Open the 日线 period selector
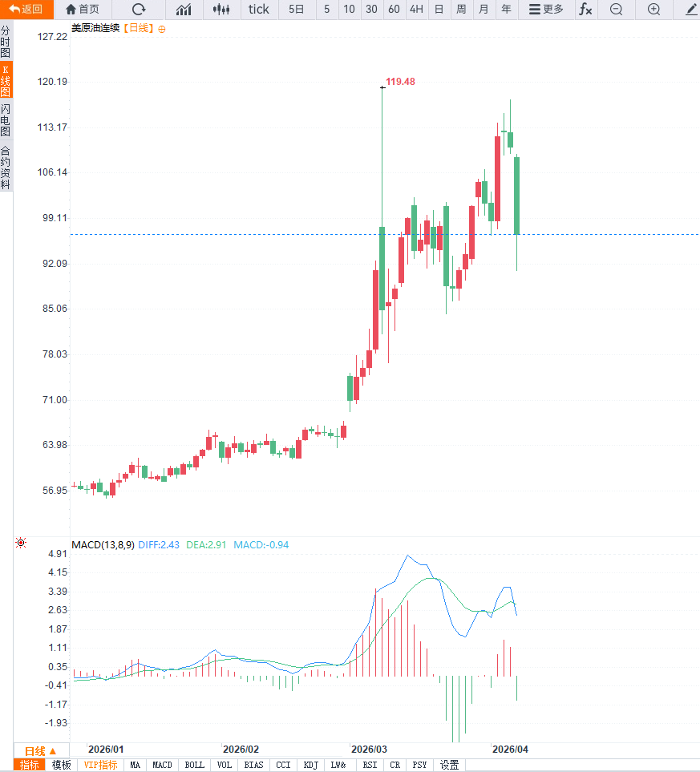Image resolution: width=700 pixels, height=772 pixels. click(x=40, y=751)
